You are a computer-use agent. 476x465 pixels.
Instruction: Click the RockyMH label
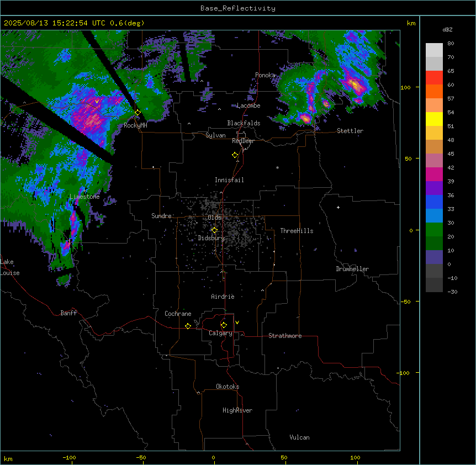[135, 125]
